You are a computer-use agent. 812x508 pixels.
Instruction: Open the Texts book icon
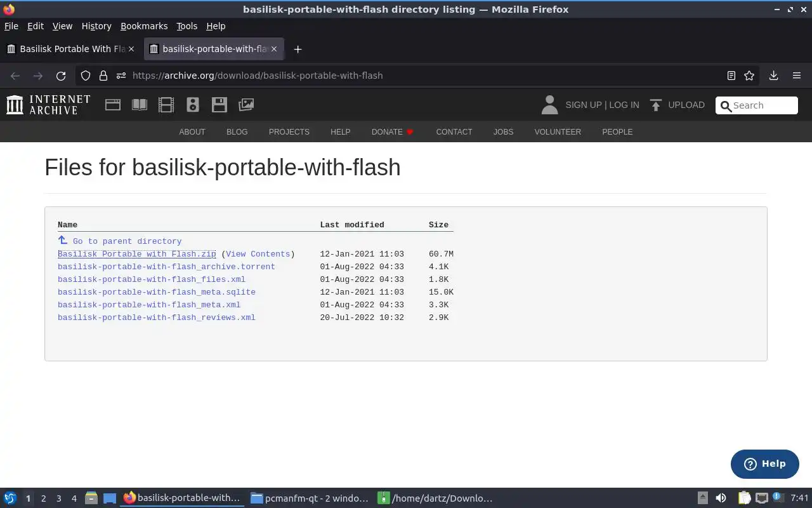tap(140, 105)
